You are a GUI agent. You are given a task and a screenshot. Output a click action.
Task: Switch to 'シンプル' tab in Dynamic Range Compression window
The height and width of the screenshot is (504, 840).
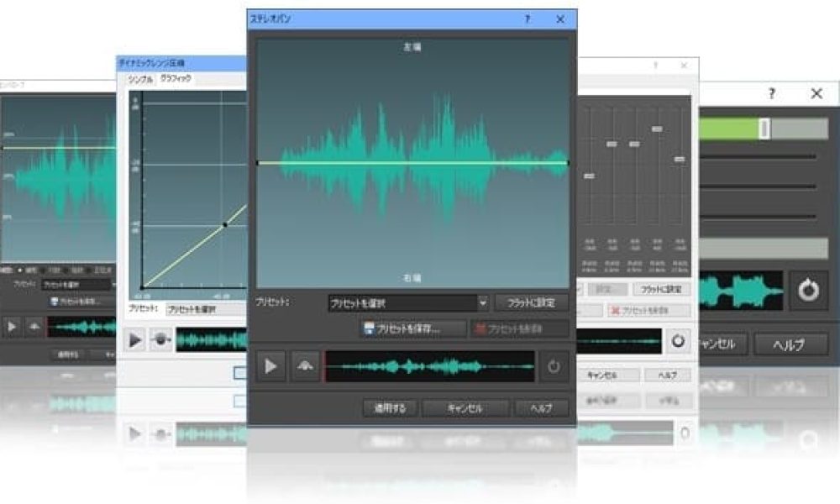(140, 80)
